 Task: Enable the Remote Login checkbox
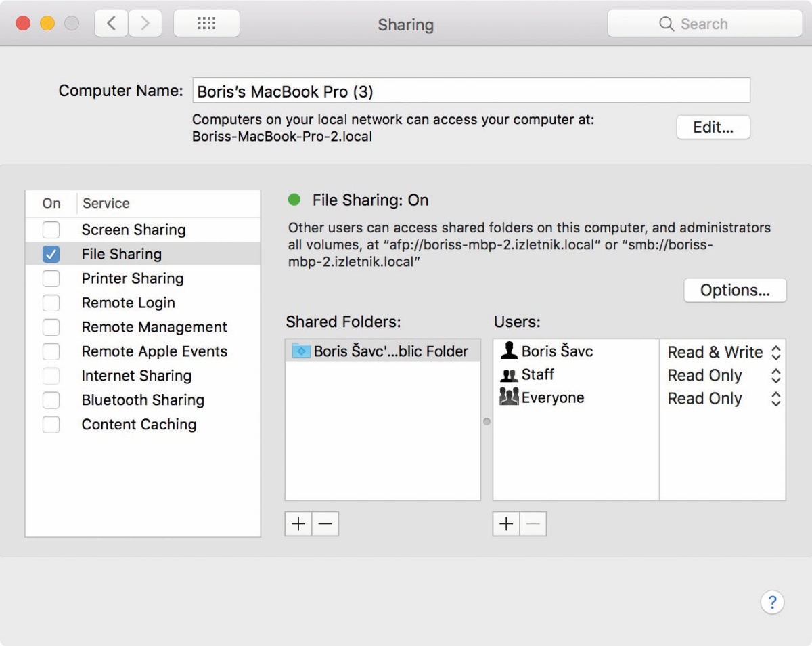coord(51,303)
